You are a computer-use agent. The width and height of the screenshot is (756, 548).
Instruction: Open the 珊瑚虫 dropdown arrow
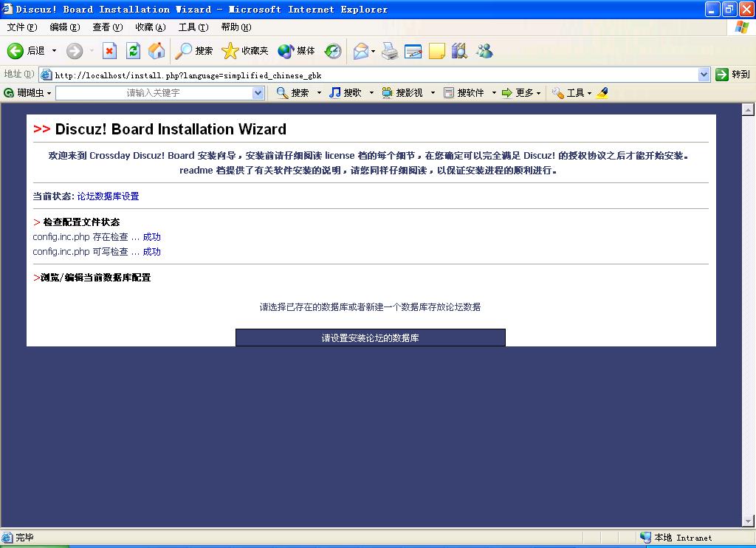click(49, 93)
